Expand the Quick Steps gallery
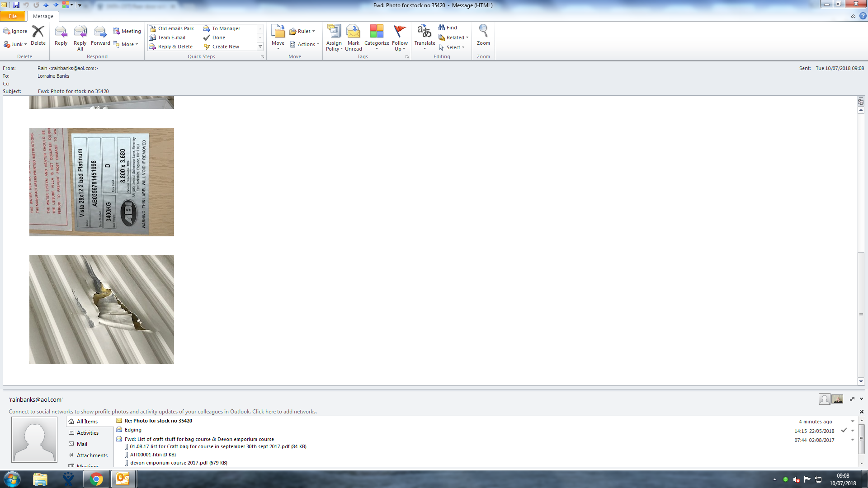Viewport: 868px width, 488px height. point(260,47)
